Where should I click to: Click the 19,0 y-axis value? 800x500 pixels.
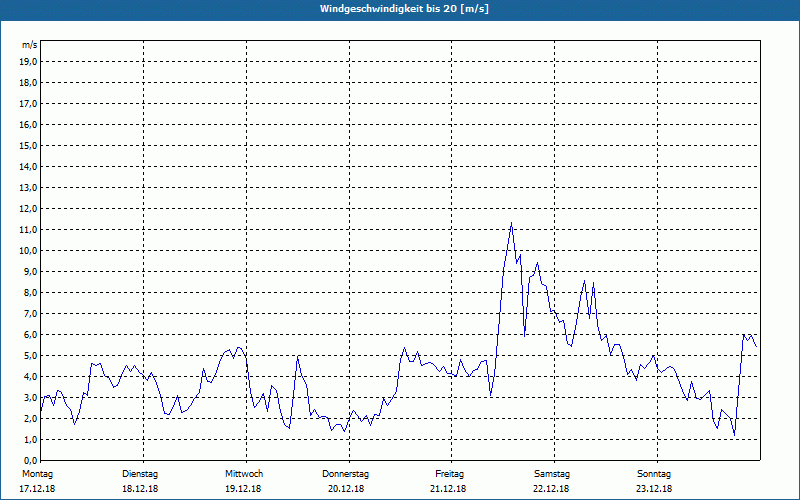(x=28, y=62)
